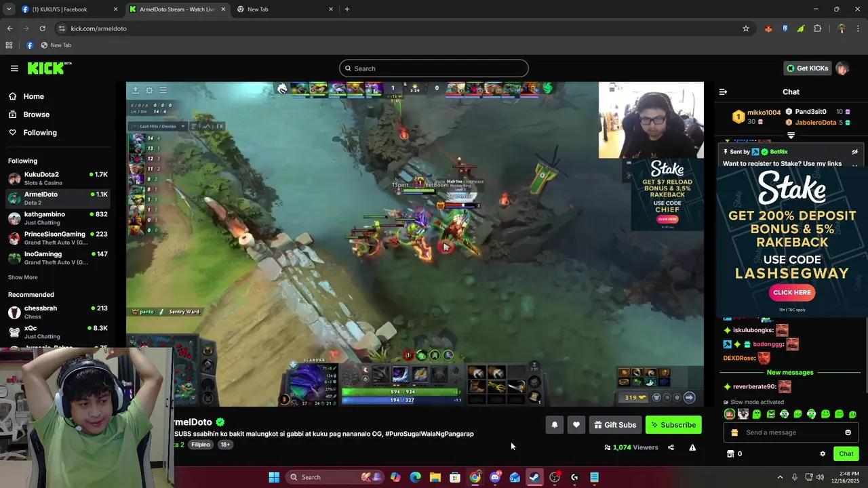Viewport: 868px width, 488px height.
Task: Open the user profile avatar menu
Action: click(842, 68)
